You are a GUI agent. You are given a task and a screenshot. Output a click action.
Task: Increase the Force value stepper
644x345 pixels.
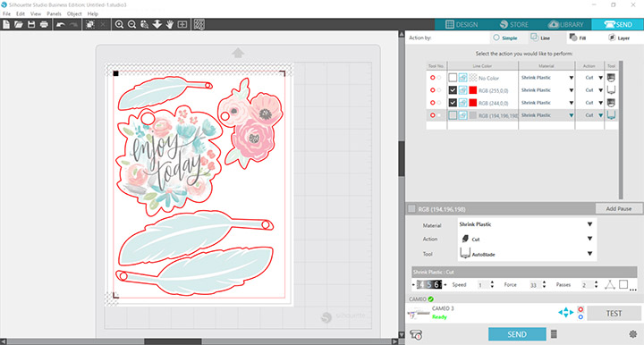(544, 282)
